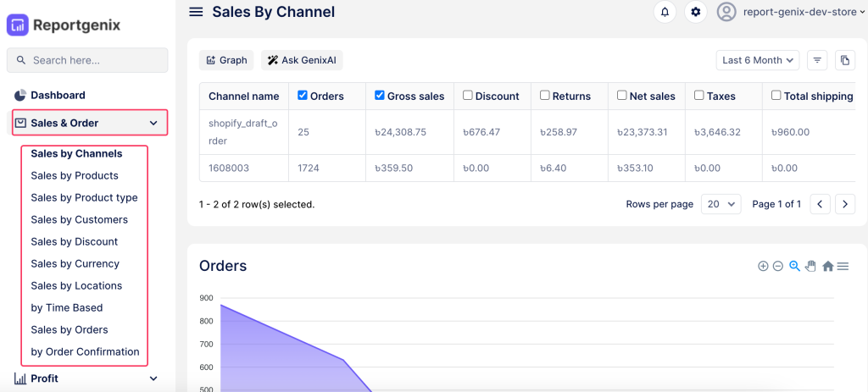Screen dimensions: 868x392
Task: Open the rows per page dropdown
Action: pos(721,204)
